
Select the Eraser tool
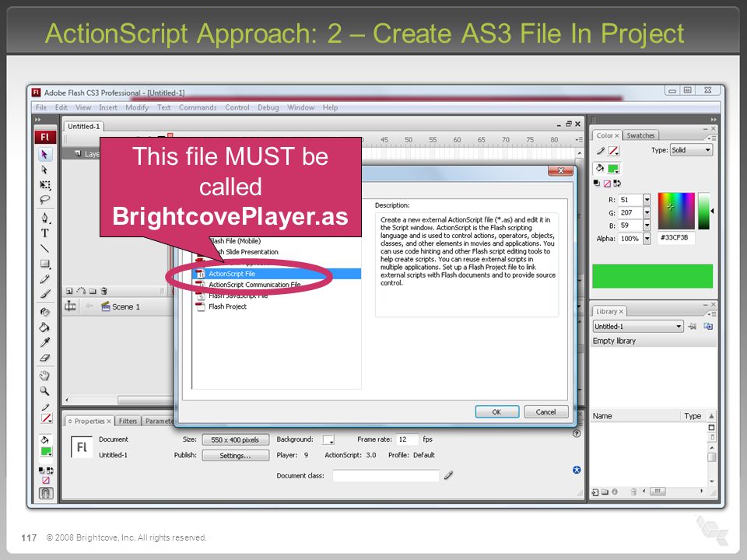coord(45,358)
